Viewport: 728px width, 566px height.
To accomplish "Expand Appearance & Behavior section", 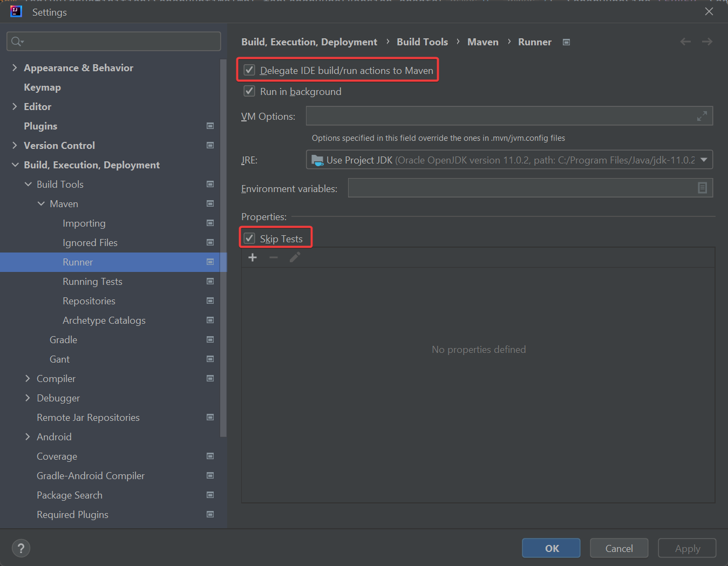I will click(15, 67).
